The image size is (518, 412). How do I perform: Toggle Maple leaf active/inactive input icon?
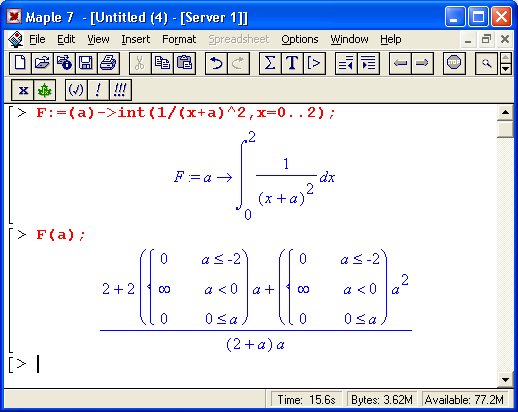coord(44,90)
